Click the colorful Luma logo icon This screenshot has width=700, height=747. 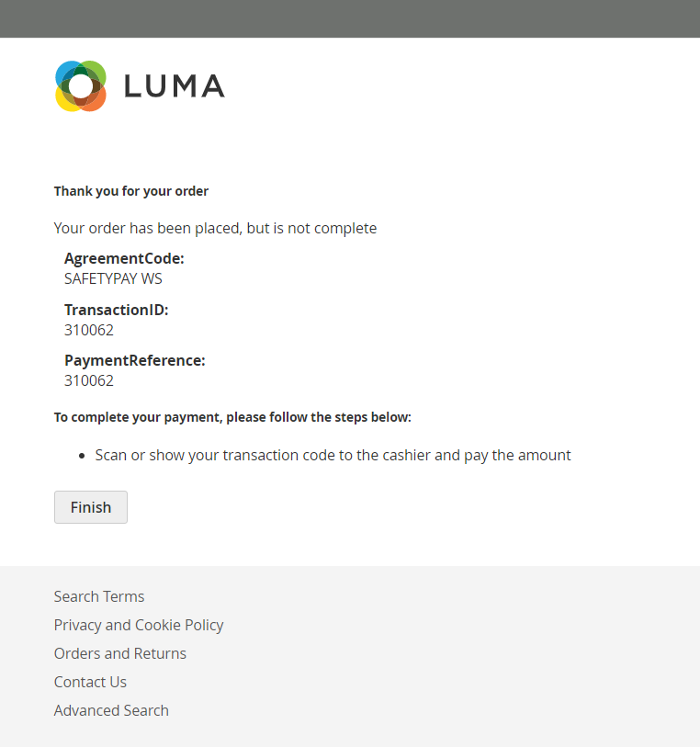coord(81,86)
